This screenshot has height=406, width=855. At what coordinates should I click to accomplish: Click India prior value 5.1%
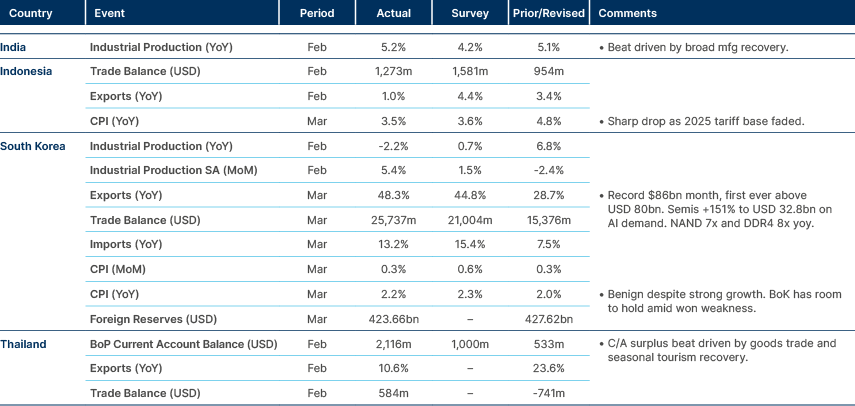tap(549, 47)
